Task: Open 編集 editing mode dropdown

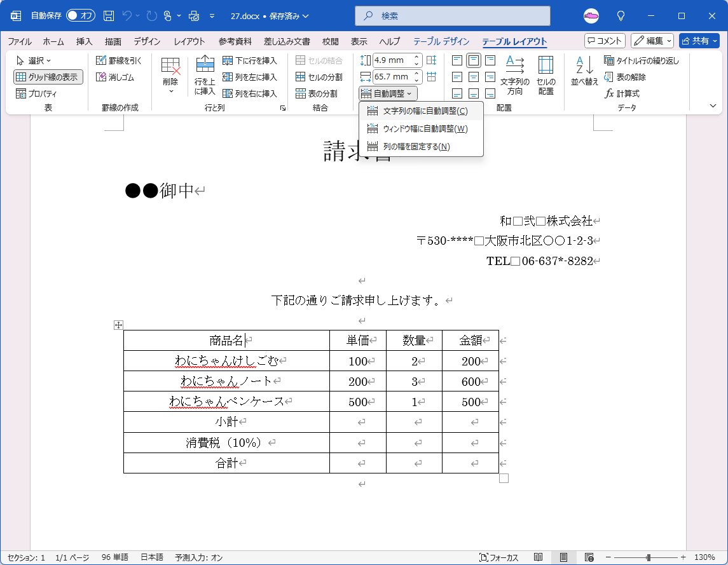Action: point(652,41)
